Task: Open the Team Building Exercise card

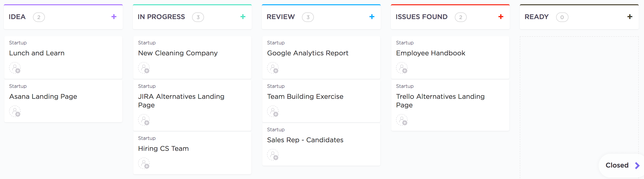Action: [x=305, y=96]
